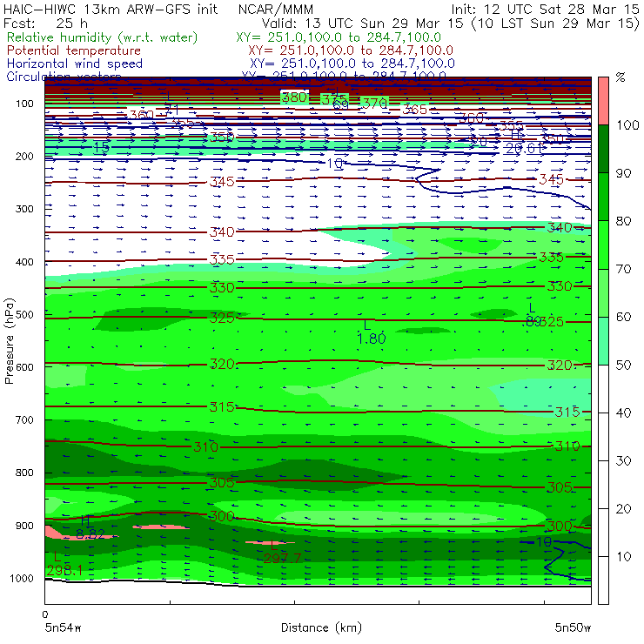The image size is (644, 644).
Task: Click the pressure axis '600' tick label
Action: (x=24, y=367)
